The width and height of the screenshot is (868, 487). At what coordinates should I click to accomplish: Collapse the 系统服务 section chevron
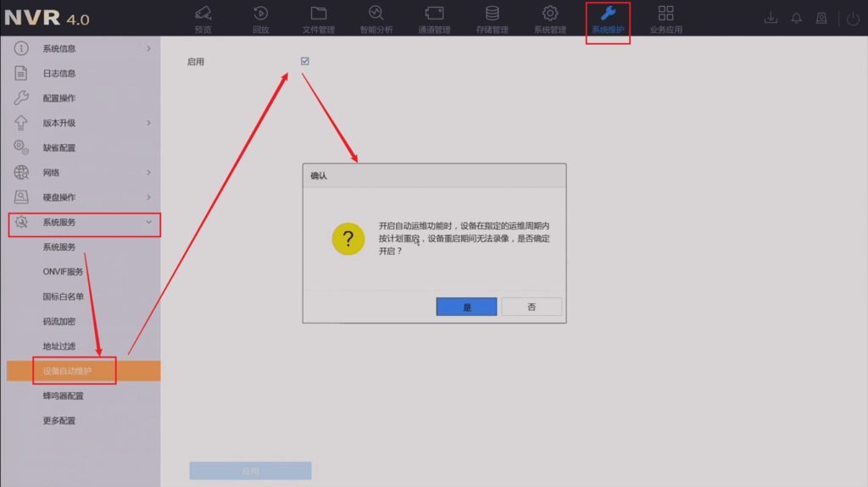click(x=148, y=222)
